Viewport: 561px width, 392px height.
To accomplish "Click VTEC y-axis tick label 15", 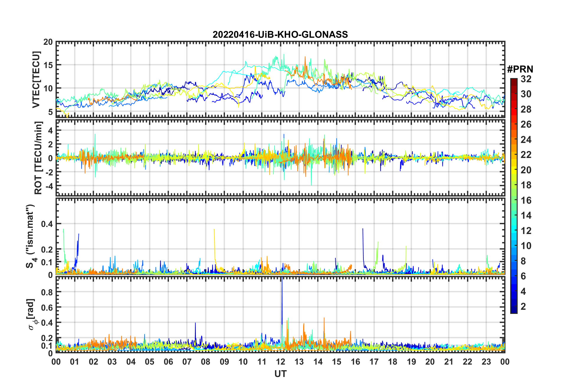I will (x=48, y=65).
